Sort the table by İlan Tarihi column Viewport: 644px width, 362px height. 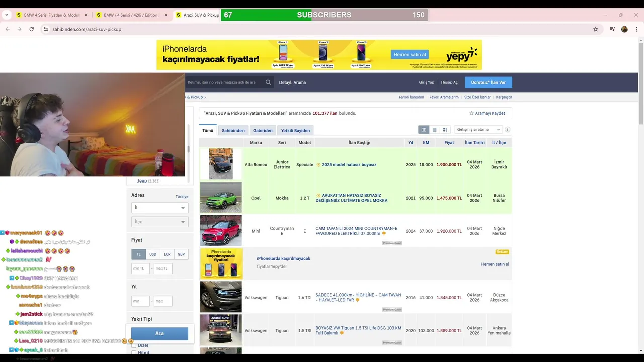click(474, 143)
